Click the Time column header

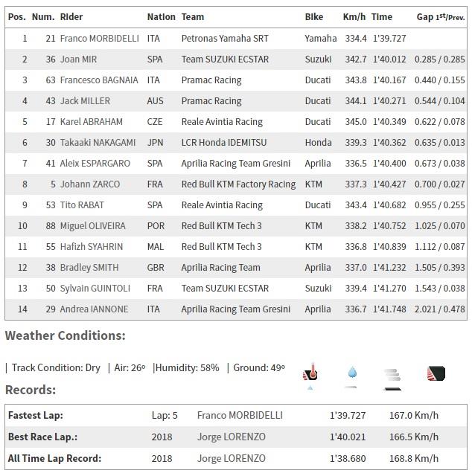(x=382, y=17)
